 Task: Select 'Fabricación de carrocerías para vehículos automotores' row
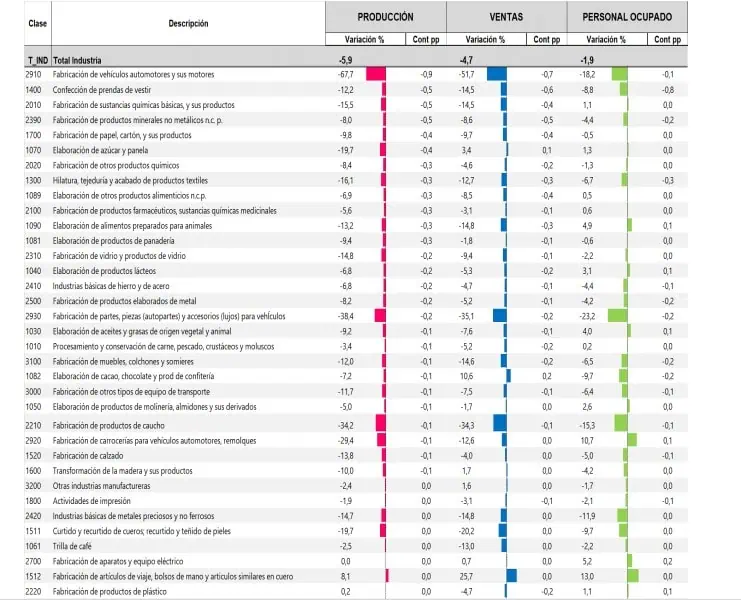[356, 441]
